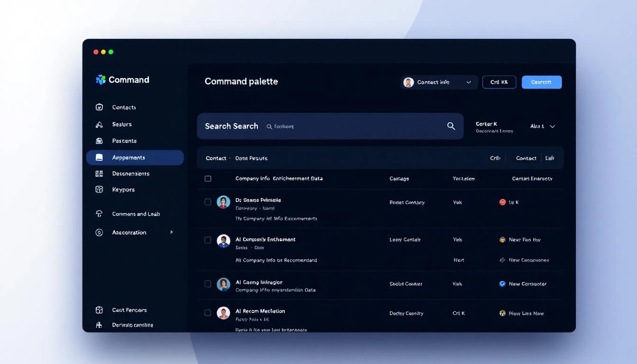Image resolution: width=637 pixels, height=364 pixels.
Task: Switch to the Contact tab in results header
Action: (526, 158)
